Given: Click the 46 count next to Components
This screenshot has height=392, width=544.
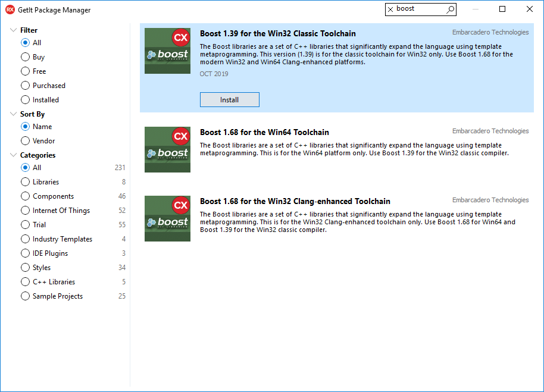Looking at the screenshot, I should coord(122,196).
